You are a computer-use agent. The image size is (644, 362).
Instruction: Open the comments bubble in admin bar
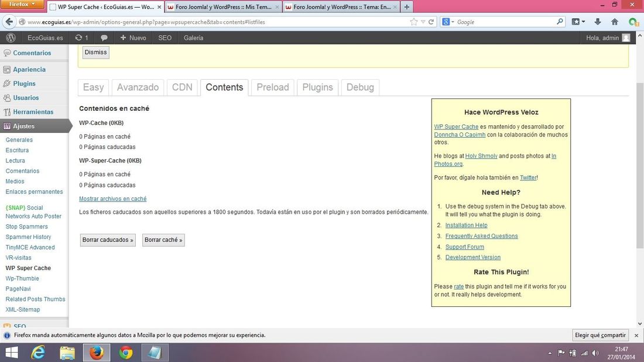[x=104, y=38]
